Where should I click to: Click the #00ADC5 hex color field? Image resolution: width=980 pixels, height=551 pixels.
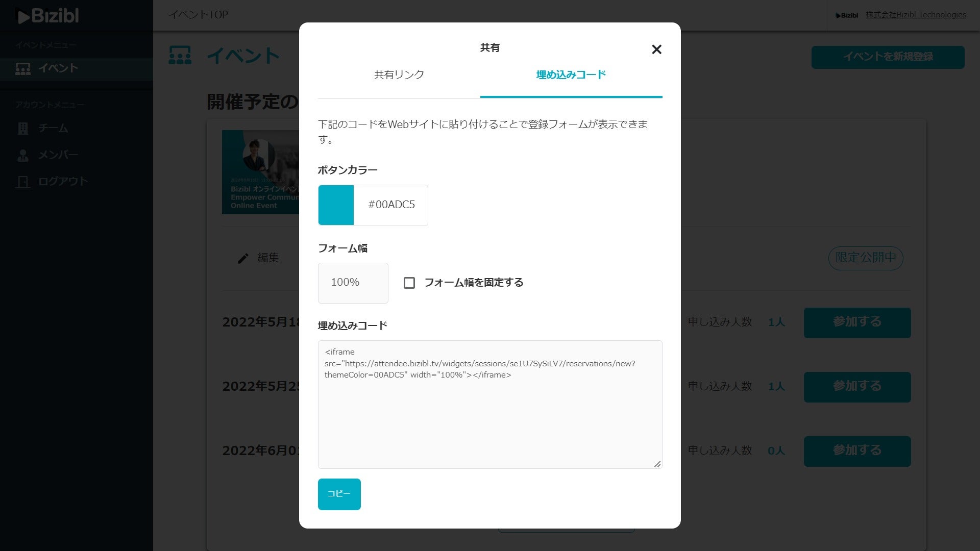tap(391, 205)
